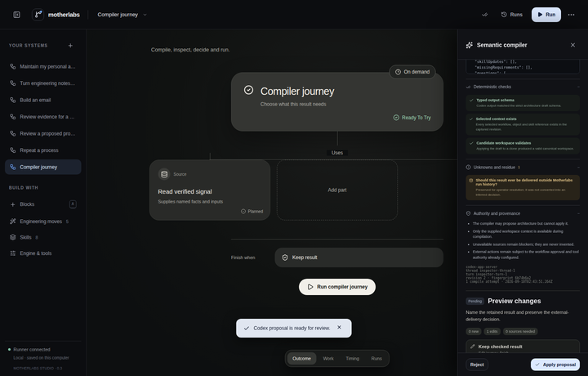Click the double checkmark icon in header
The height and width of the screenshot is (376, 588).
coord(485,15)
